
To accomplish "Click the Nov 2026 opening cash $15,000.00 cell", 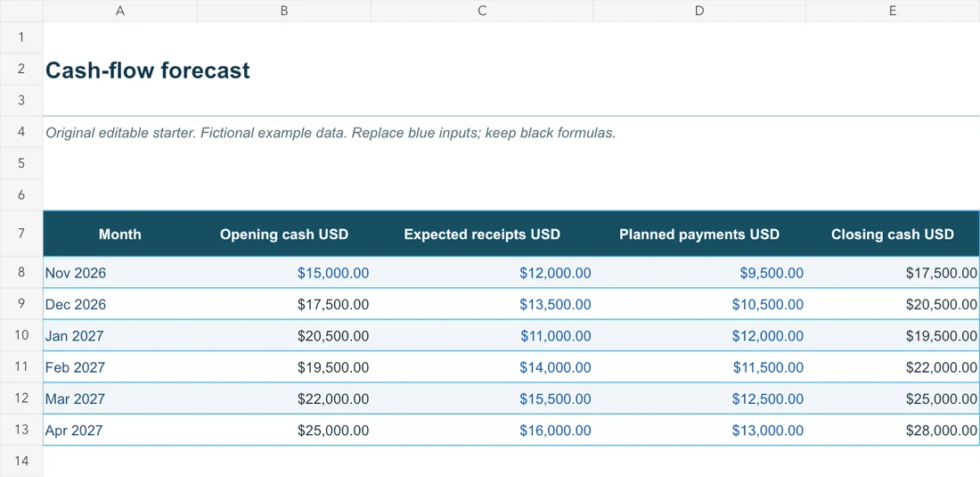I will (x=284, y=273).
